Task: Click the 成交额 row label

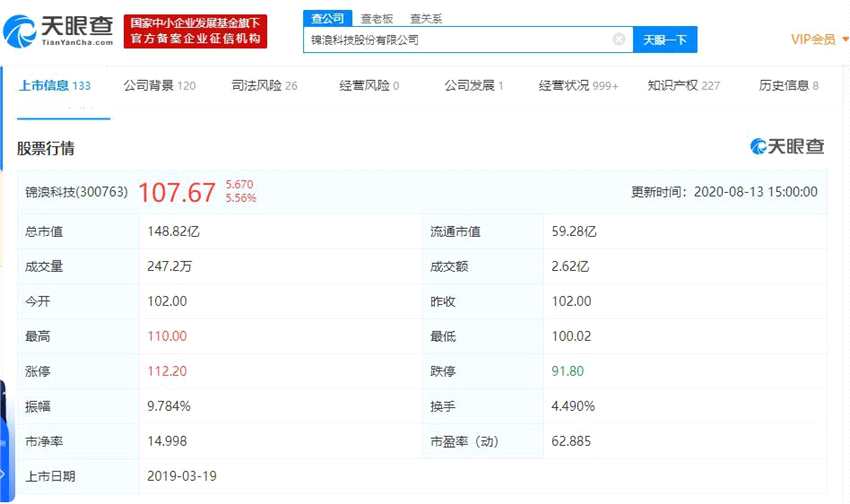Action: click(x=449, y=267)
